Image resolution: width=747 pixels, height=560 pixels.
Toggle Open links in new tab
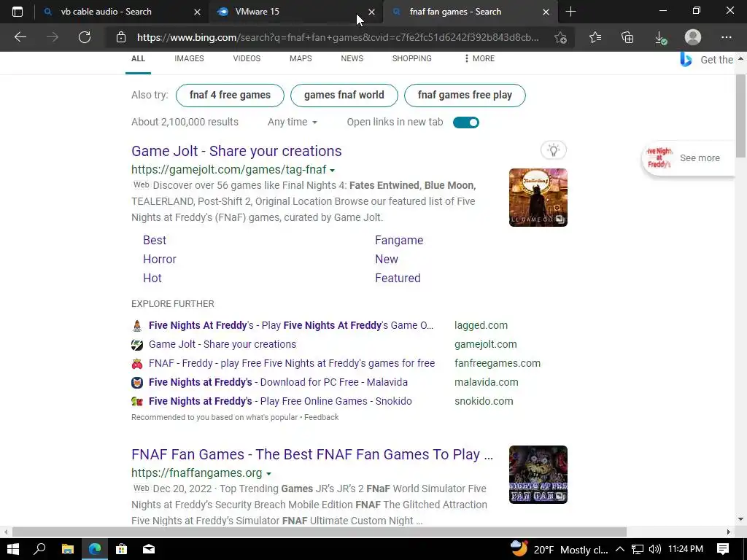click(x=466, y=122)
